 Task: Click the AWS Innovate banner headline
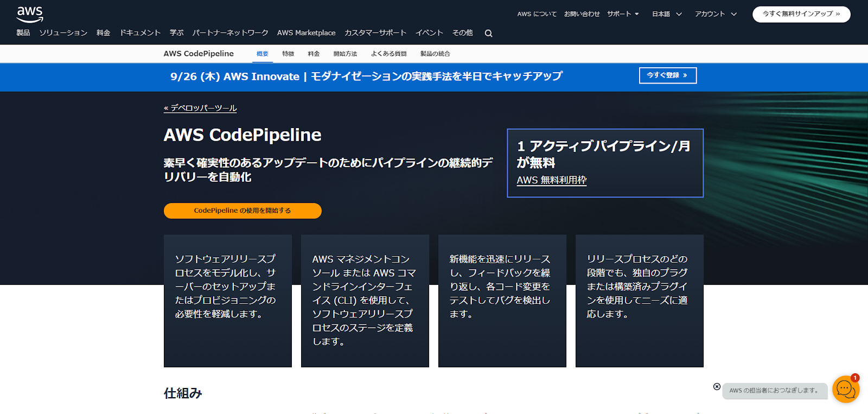coord(366,77)
